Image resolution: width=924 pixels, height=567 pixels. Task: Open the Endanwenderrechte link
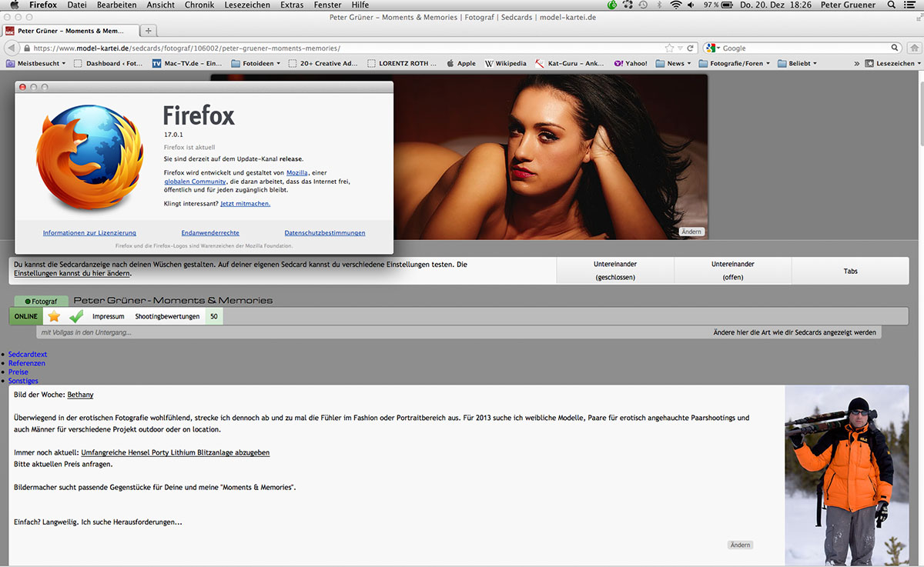coord(210,232)
